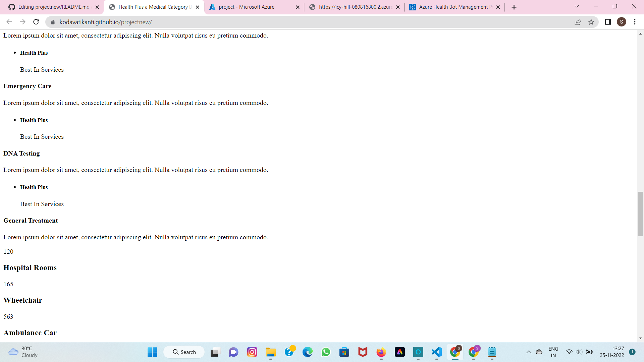View site lock information
Screen dimensions: 644x362
point(53,22)
